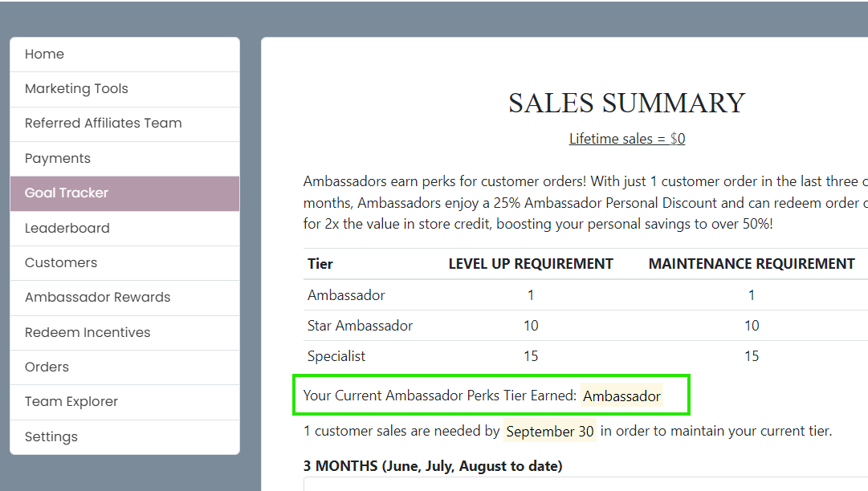View the Customers section
The height and width of the screenshot is (491, 868).
point(61,263)
